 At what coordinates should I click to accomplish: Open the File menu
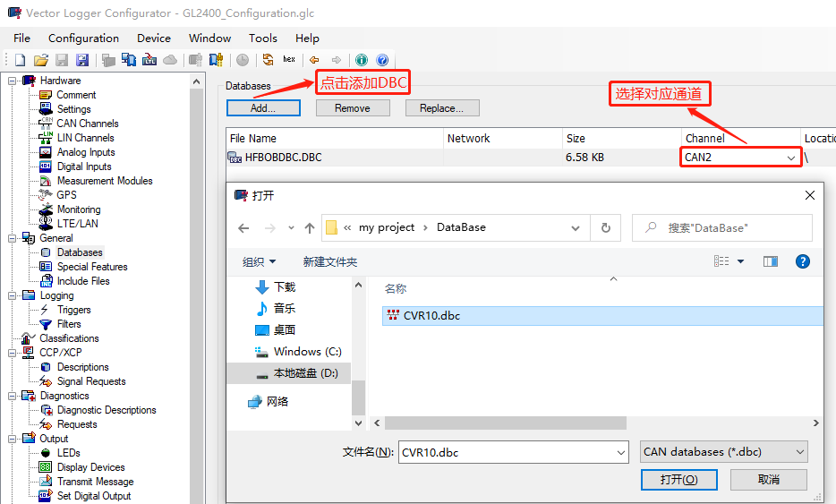tap(21, 38)
